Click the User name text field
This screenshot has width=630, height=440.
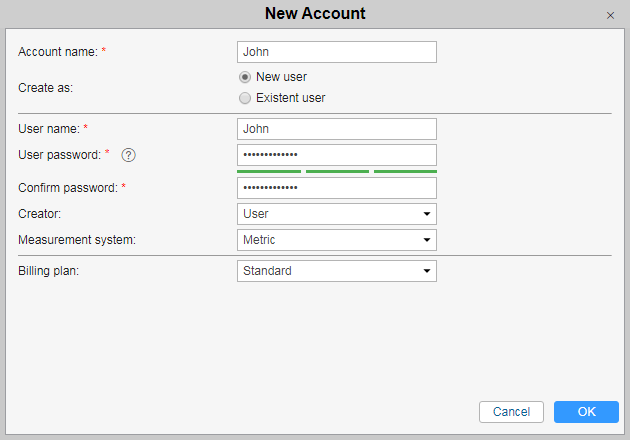(337, 129)
